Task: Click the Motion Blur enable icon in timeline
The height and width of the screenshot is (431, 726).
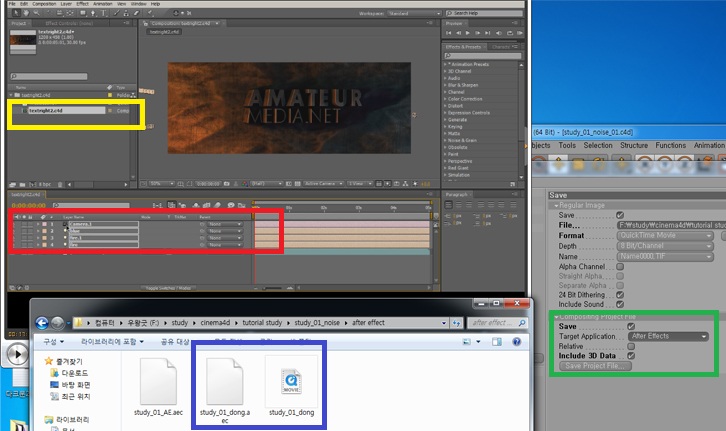Action: tap(218, 205)
